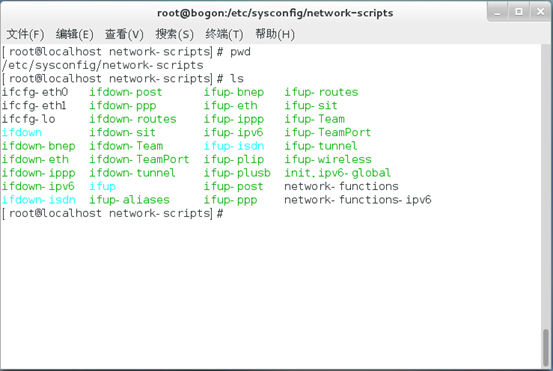The width and height of the screenshot is (553, 371).
Task: Click the file name ifdown-post
Action: coord(126,92)
